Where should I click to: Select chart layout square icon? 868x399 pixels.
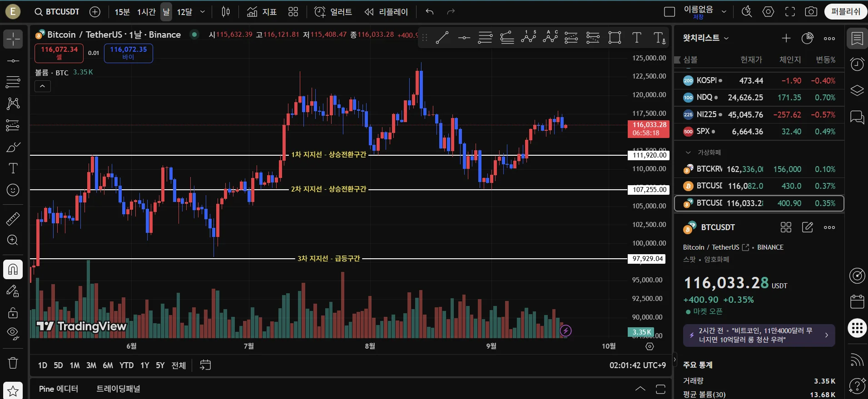point(670,12)
